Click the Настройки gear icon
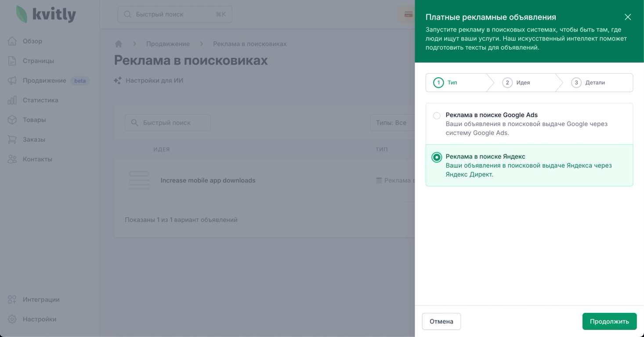This screenshot has height=337, width=644. pos(12,319)
